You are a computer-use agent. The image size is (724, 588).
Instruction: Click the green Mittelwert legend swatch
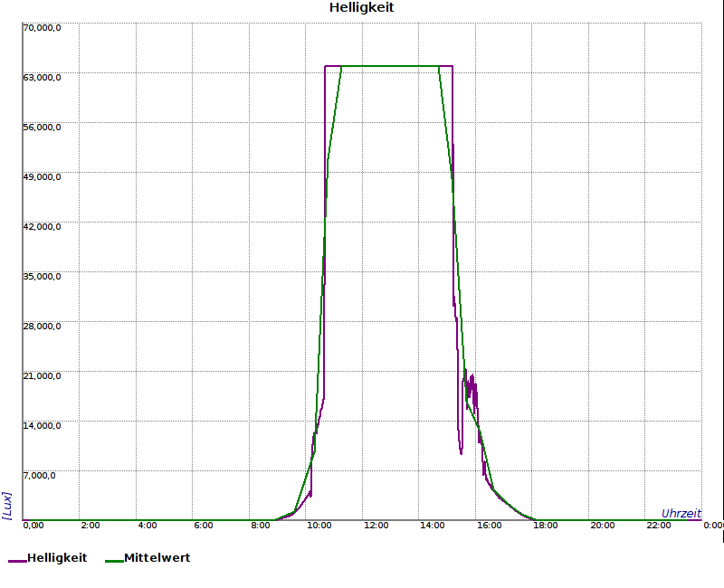115,561
